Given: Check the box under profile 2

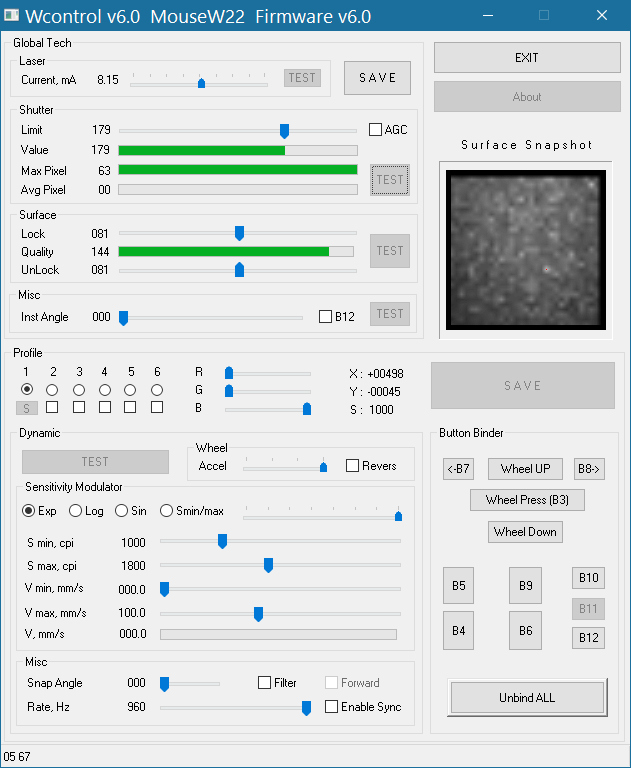Looking at the screenshot, I should click(x=52, y=407).
